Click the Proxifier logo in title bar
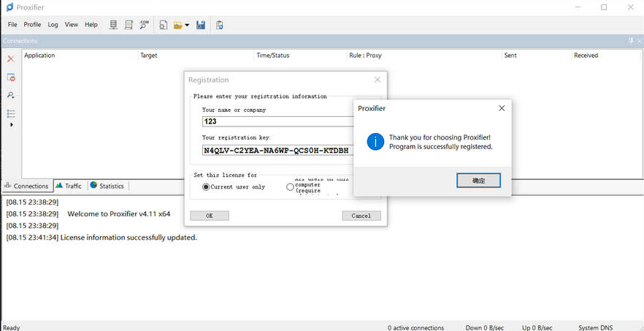Viewport: 644px width, 331px height. (x=9, y=7)
